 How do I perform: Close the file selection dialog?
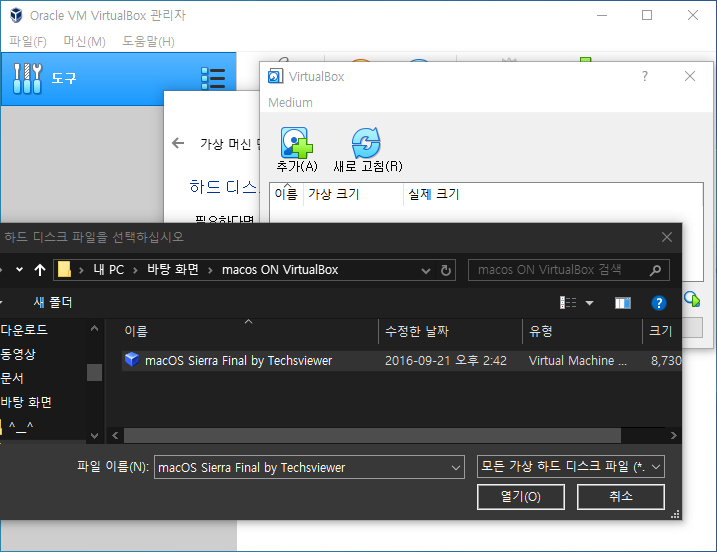(x=667, y=237)
